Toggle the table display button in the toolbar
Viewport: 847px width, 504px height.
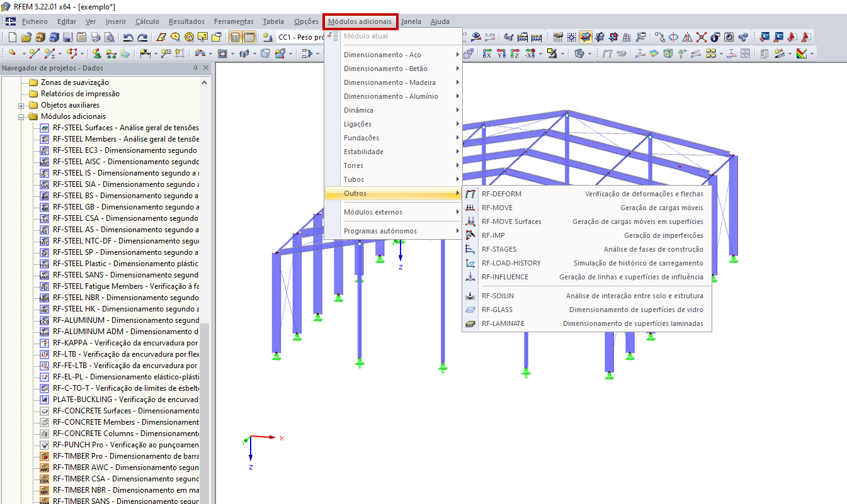pos(249,37)
